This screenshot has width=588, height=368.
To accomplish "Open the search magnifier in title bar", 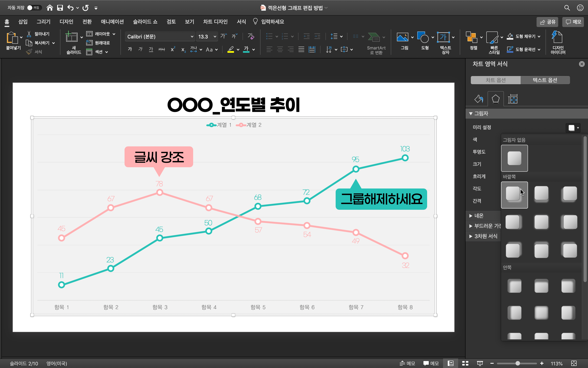I will pos(567,8).
